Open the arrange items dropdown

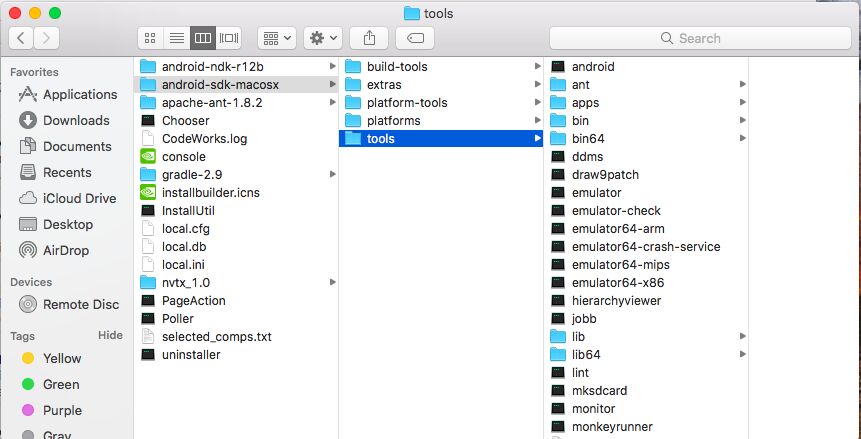pos(277,38)
